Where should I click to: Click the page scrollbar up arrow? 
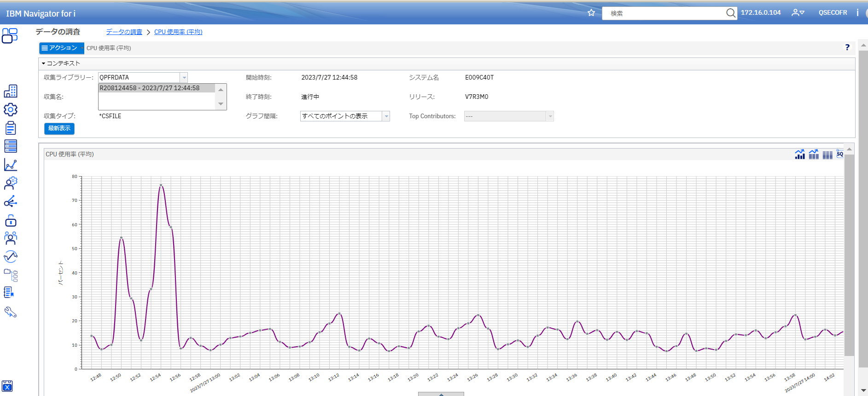[863, 45]
